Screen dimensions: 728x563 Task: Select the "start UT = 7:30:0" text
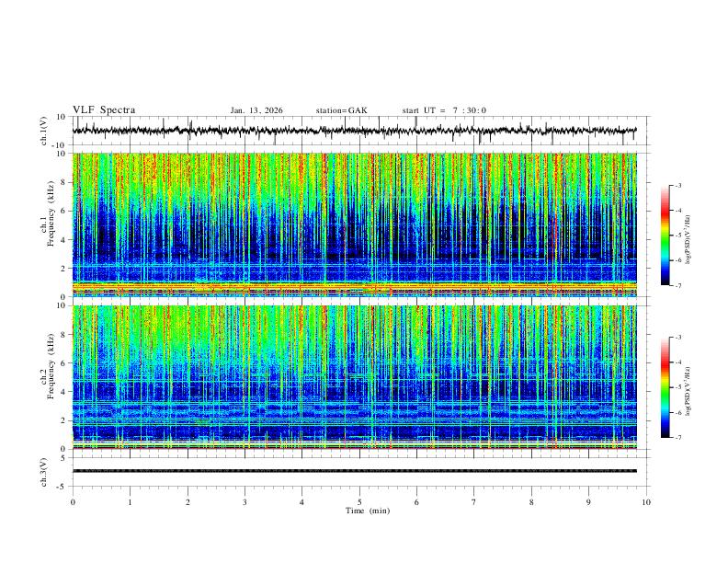click(444, 110)
